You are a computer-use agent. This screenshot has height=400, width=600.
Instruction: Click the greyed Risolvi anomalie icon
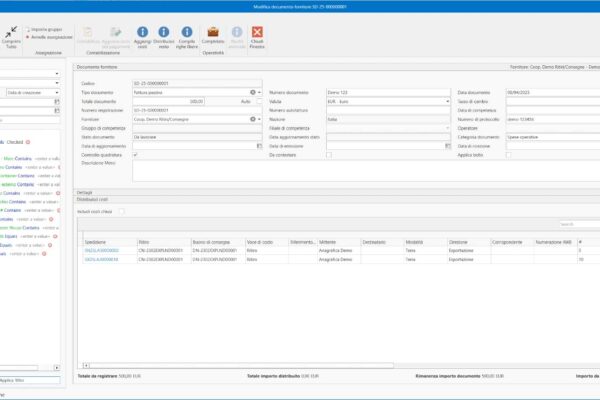(x=237, y=32)
